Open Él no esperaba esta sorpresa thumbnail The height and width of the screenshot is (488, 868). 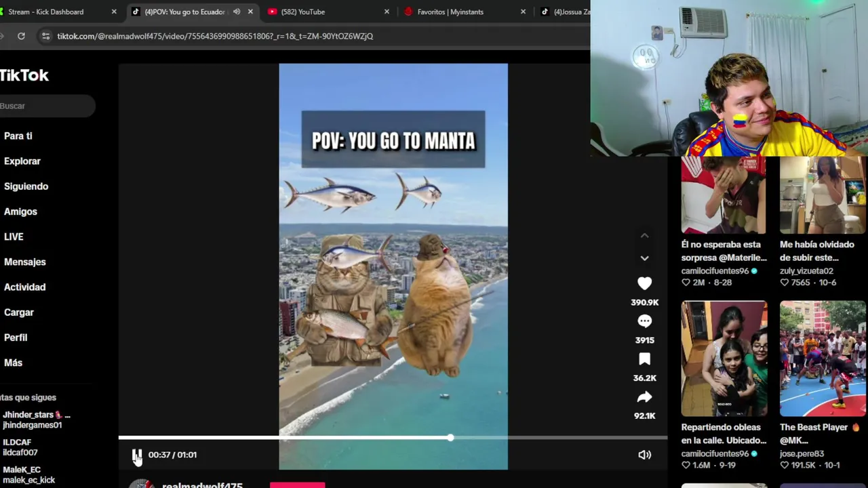(724, 195)
